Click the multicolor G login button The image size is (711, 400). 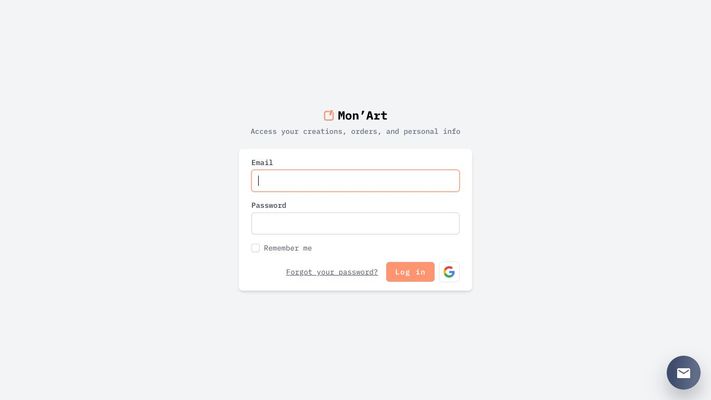pos(449,272)
